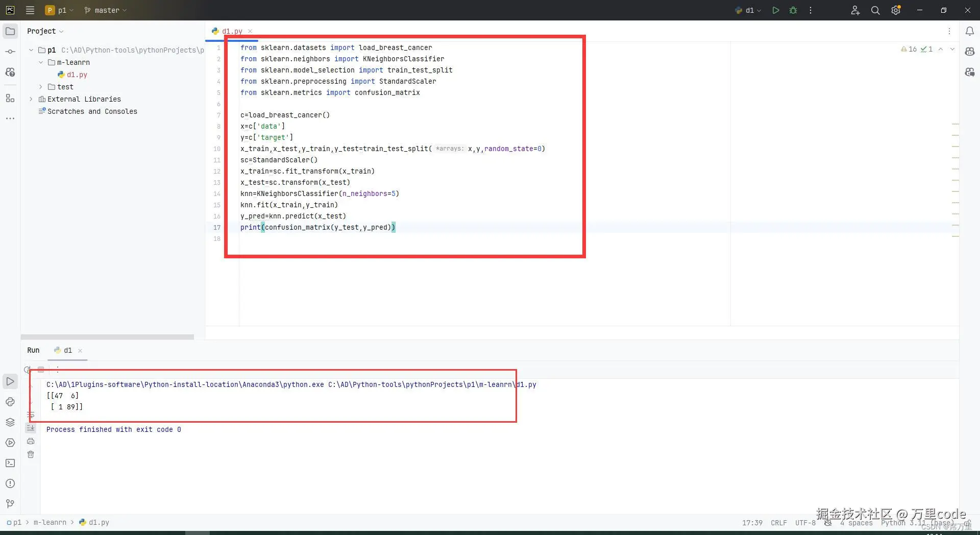Open the master branch dropdown
980x535 pixels.
pos(105,10)
